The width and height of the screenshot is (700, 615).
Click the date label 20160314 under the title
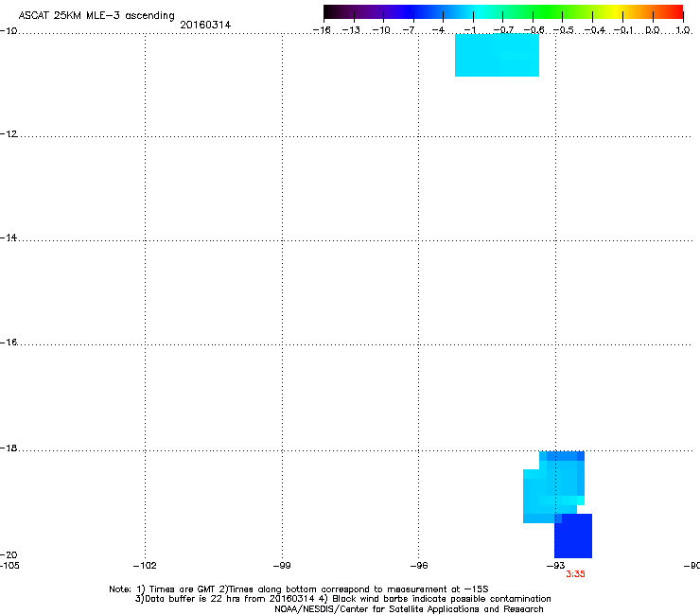(205, 25)
